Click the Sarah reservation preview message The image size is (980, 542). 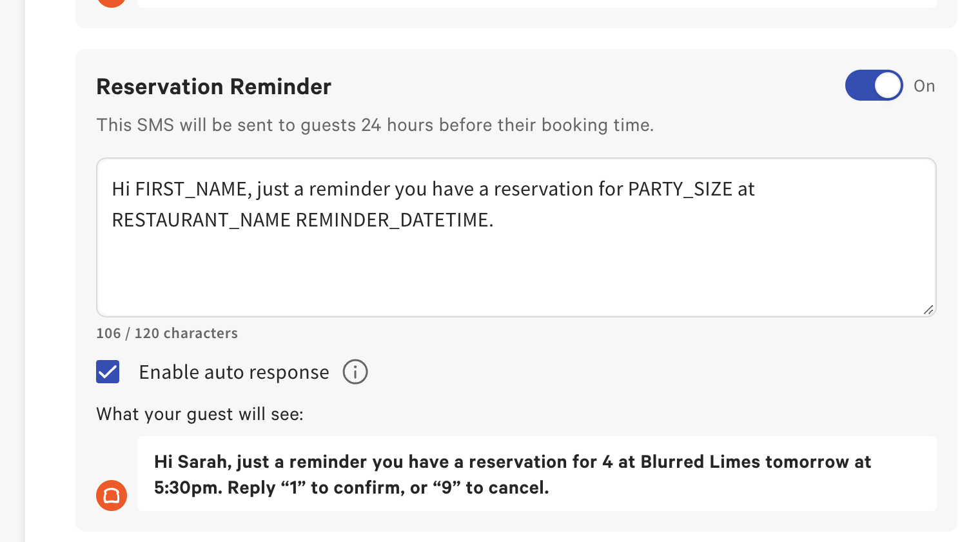(x=513, y=474)
